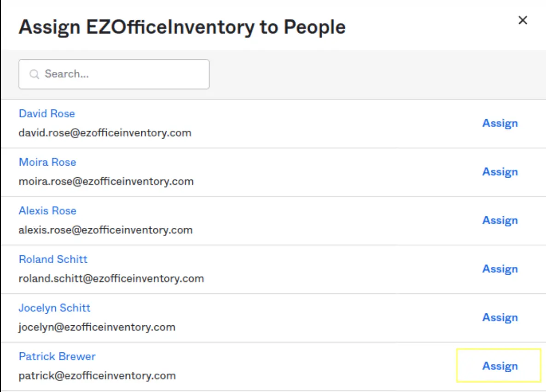
Task: Click the patrick@ezofficeinventory.com email text
Action: (x=97, y=376)
